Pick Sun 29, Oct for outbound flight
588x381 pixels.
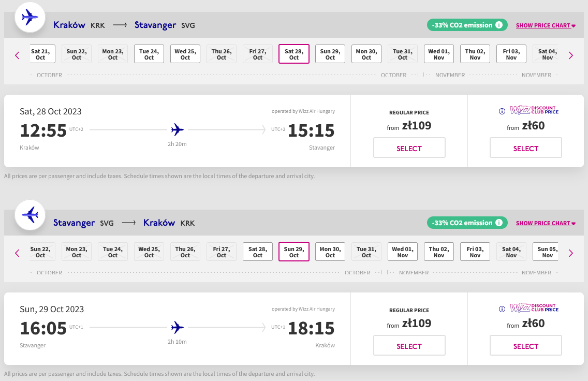click(330, 54)
